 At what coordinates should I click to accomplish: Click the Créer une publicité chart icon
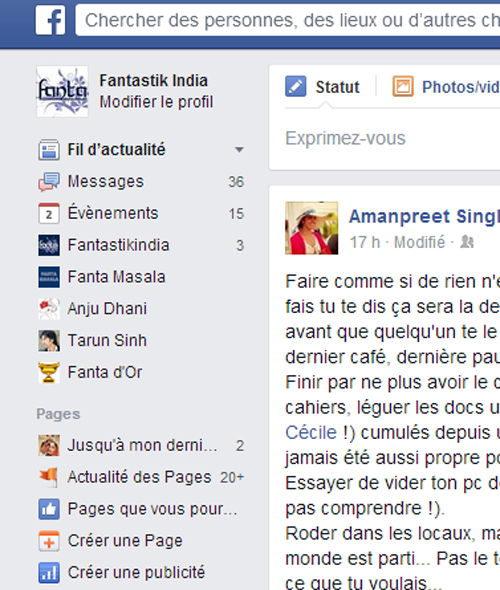49,572
